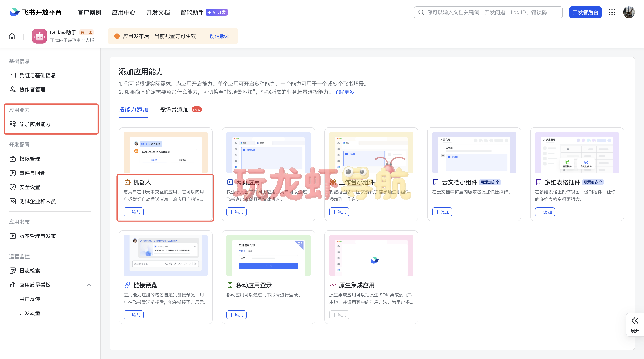Click the 协作者管理 person icon
Image resolution: width=644 pixels, height=359 pixels.
pos(12,89)
